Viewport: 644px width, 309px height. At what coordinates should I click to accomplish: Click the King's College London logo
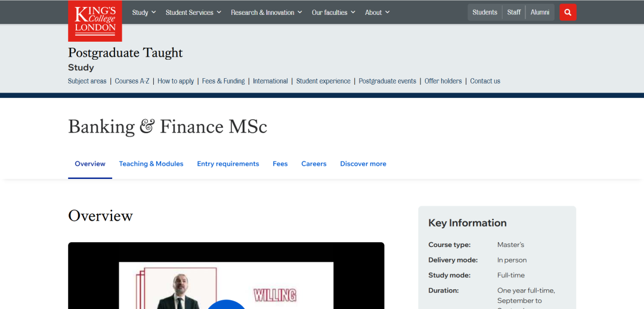[x=95, y=21]
